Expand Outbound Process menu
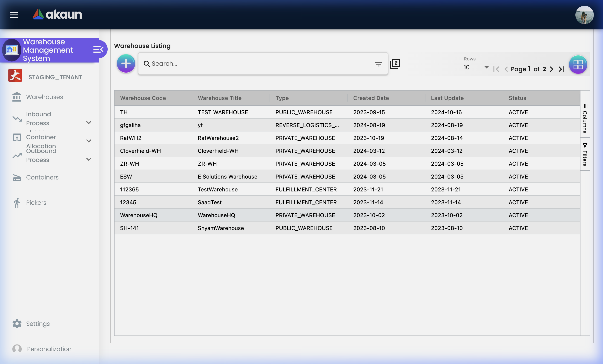Image resolution: width=603 pixels, height=364 pixels. pos(89,159)
